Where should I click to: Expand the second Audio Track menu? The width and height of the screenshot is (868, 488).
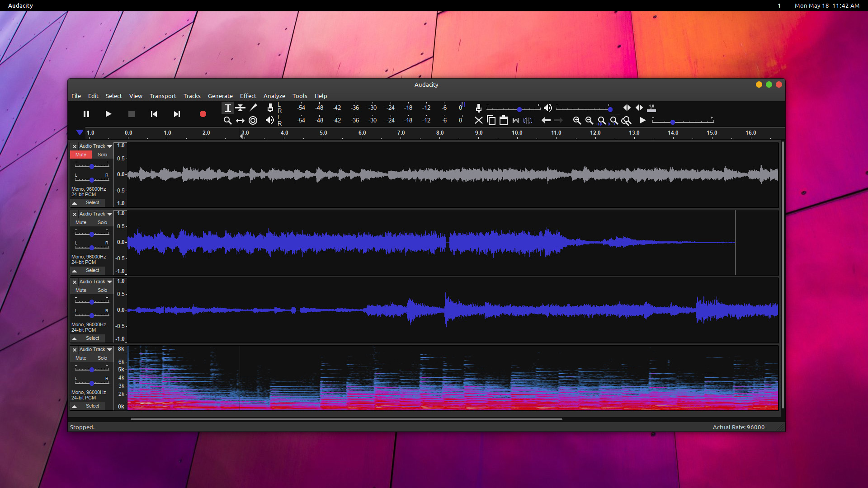coord(110,213)
